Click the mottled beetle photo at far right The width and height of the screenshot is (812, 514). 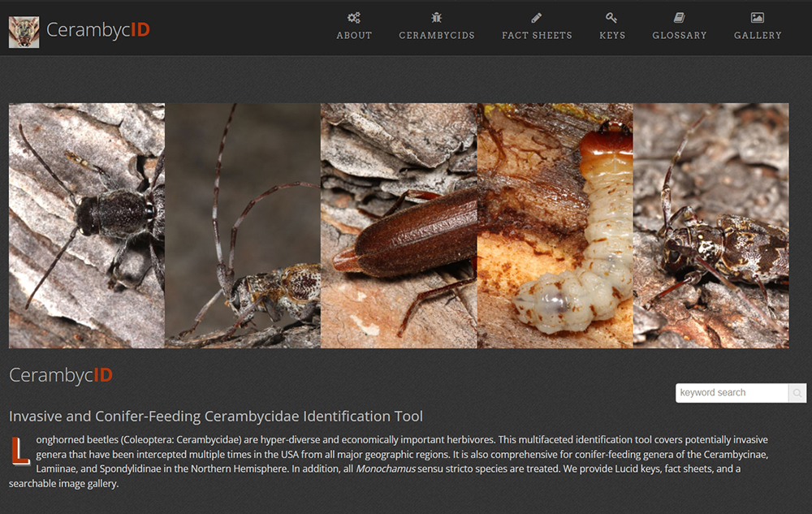(710, 226)
